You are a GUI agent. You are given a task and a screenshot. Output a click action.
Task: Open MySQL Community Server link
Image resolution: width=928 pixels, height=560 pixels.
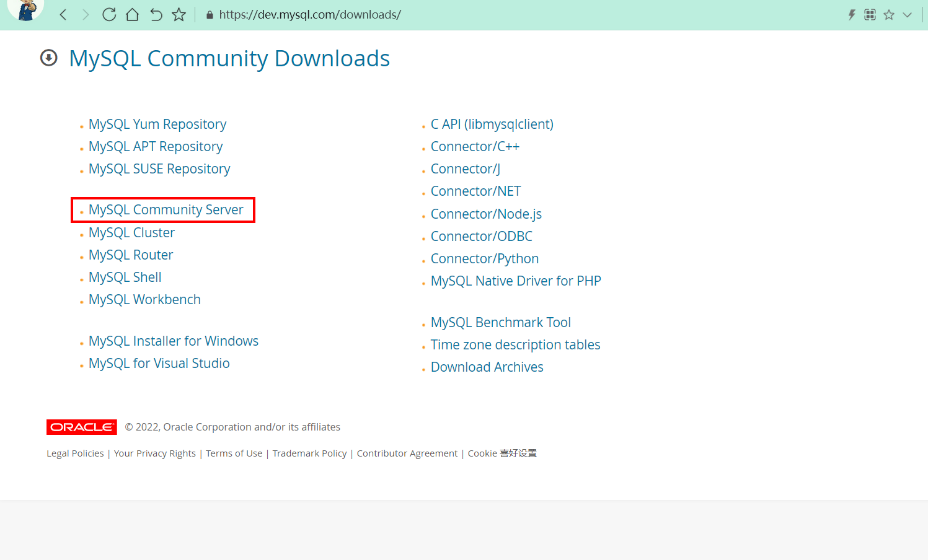tap(166, 209)
